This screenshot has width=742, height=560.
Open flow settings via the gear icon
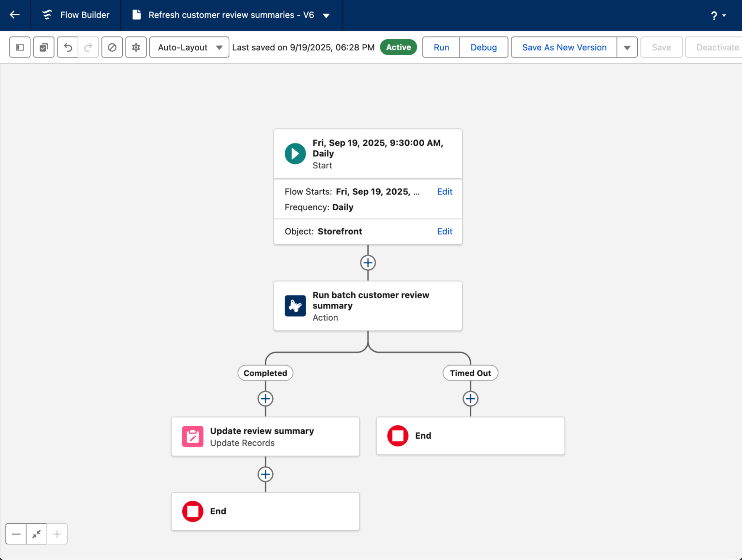point(135,47)
